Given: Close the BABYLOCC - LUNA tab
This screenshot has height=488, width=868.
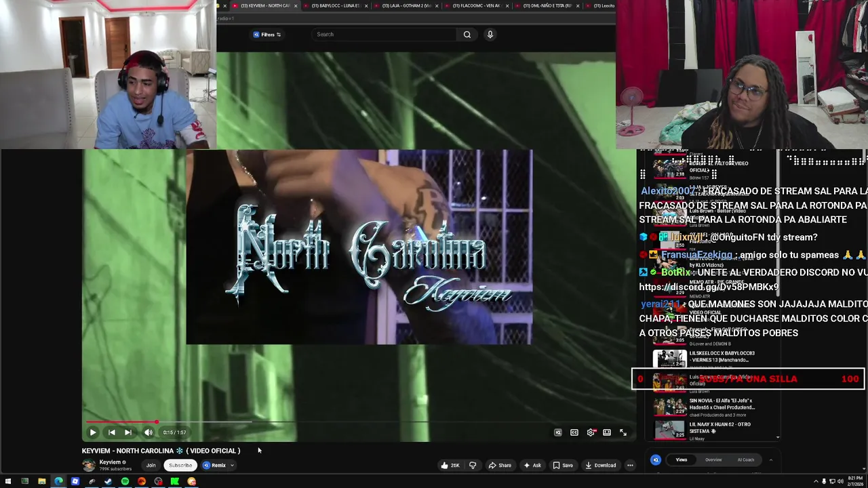Looking at the screenshot, I should [x=366, y=5].
